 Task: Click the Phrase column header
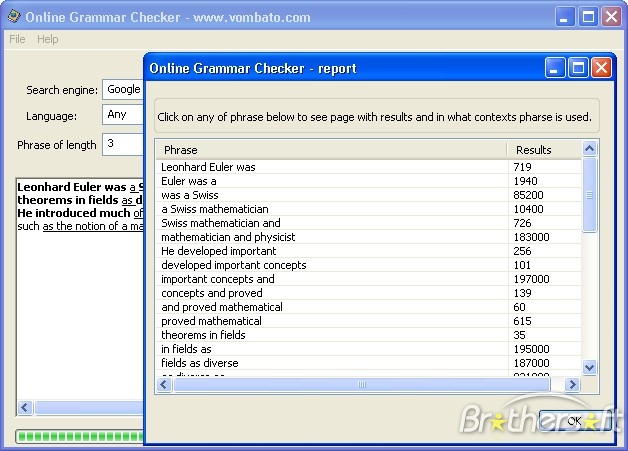[331, 150]
